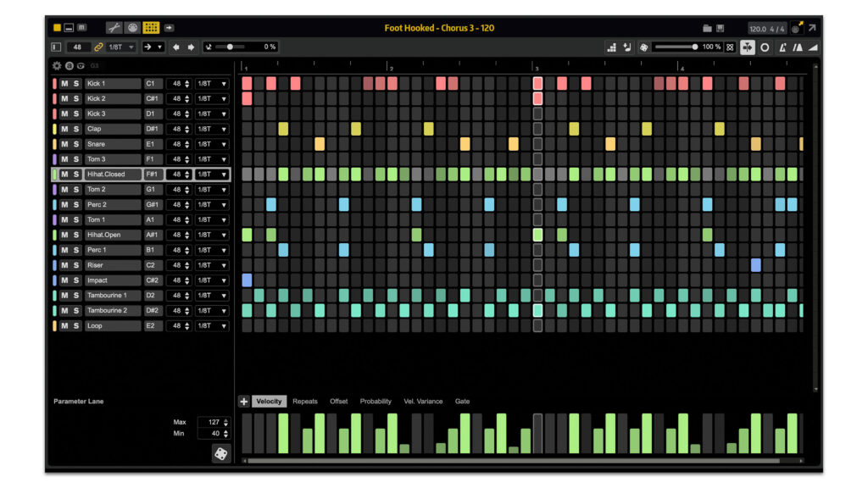Click the save pattern floppy disk icon
868x488 pixels.
pos(721,28)
